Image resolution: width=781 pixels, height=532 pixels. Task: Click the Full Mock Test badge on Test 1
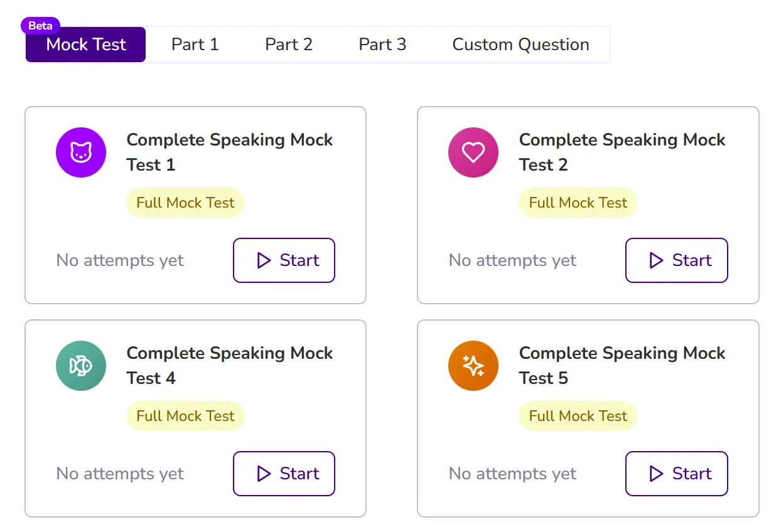point(185,203)
